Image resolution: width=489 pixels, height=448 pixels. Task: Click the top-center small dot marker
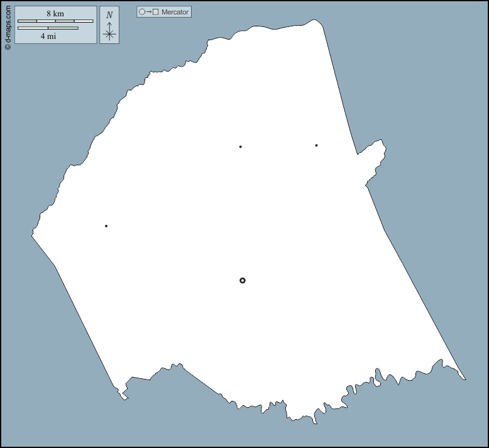pos(241,147)
